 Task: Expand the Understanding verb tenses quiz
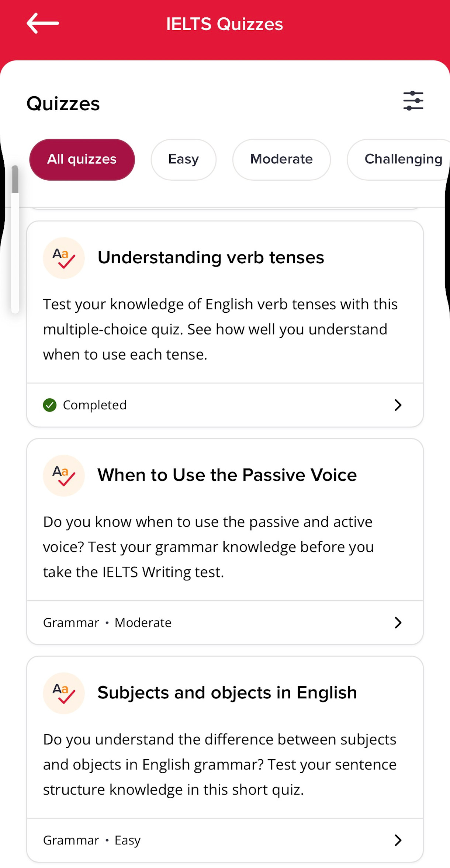click(x=398, y=405)
